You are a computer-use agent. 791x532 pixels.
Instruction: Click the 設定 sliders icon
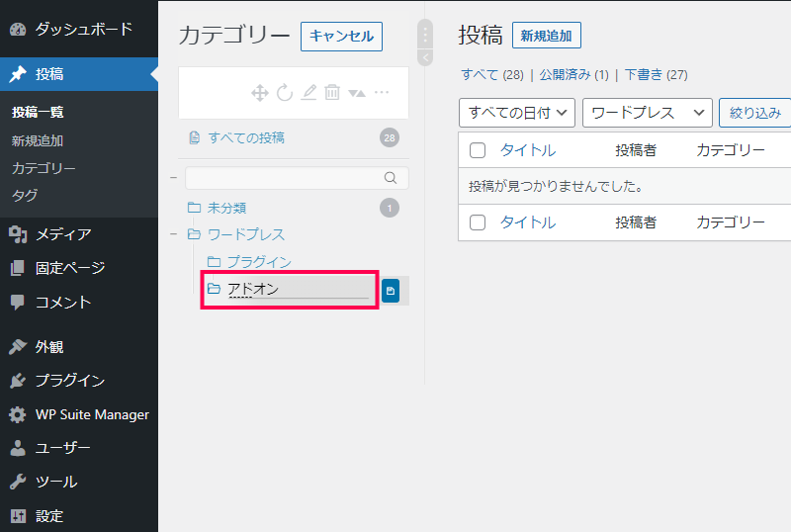(18, 516)
